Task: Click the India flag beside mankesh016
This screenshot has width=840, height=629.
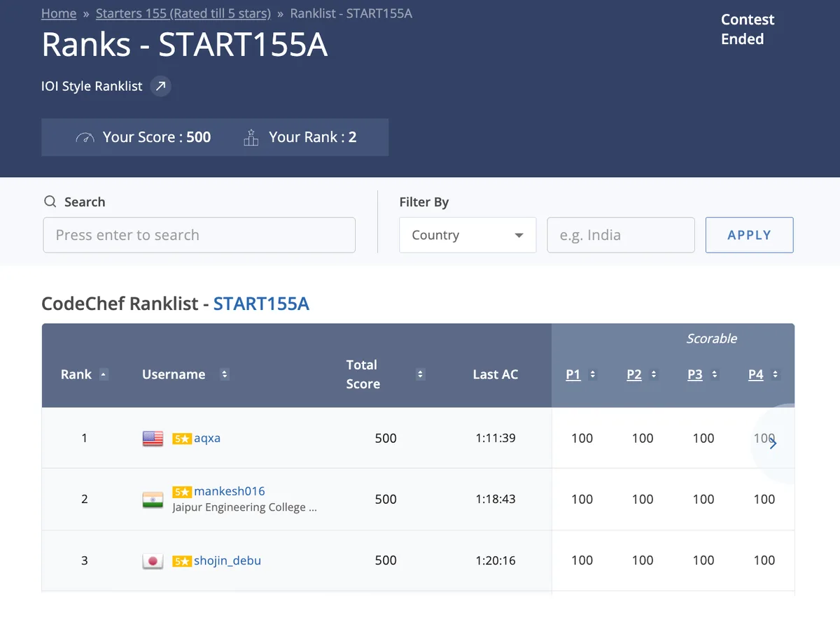Action: (x=153, y=500)
